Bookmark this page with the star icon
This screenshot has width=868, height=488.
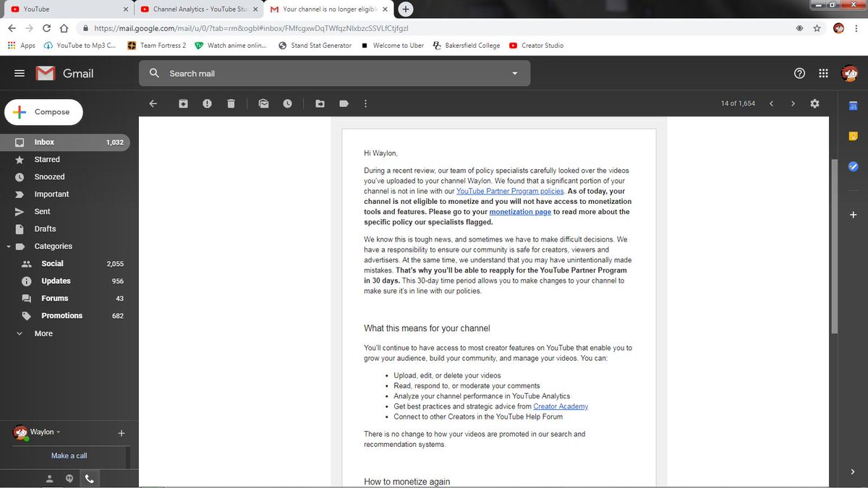pos(817,28)
